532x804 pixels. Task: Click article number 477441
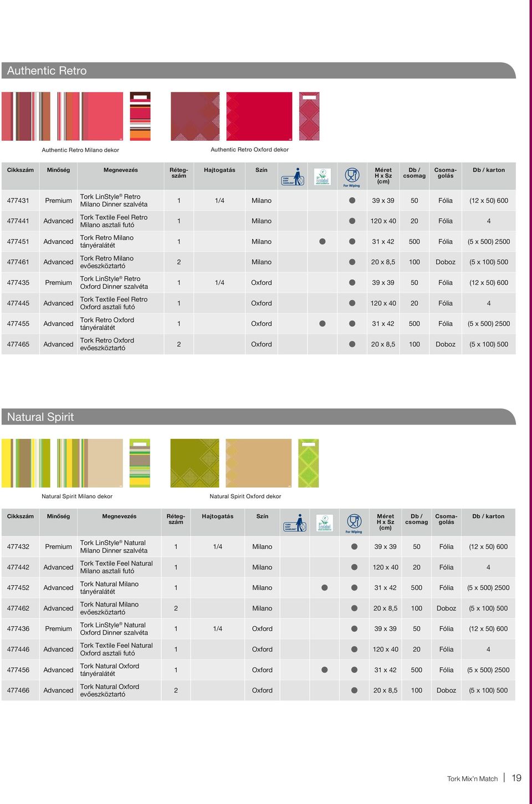(18, 221)
